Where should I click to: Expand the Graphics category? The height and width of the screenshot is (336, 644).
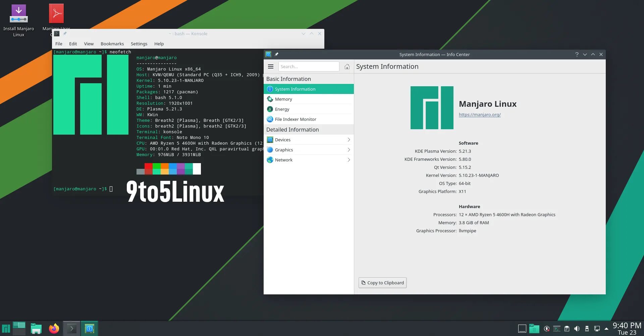[x=309, y=150]
